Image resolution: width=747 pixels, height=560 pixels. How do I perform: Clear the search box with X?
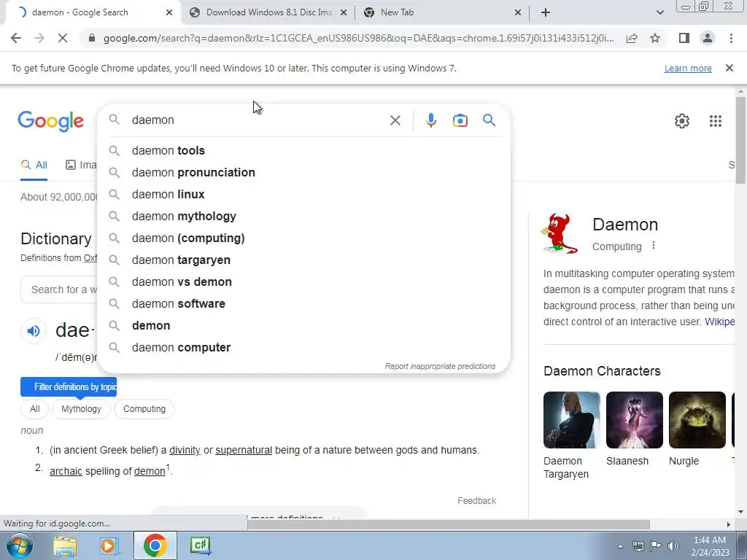395,120
